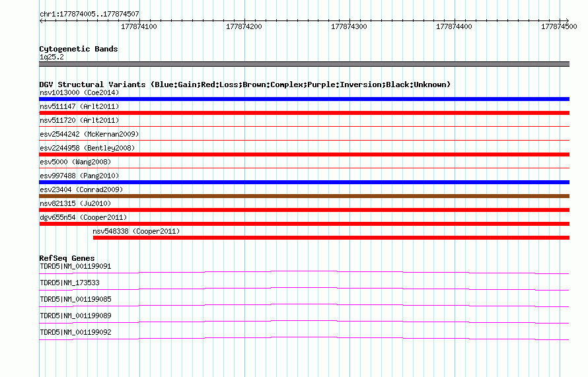Click the 177874100 ruler position
588x377 pixels.
tap(139, 26)
